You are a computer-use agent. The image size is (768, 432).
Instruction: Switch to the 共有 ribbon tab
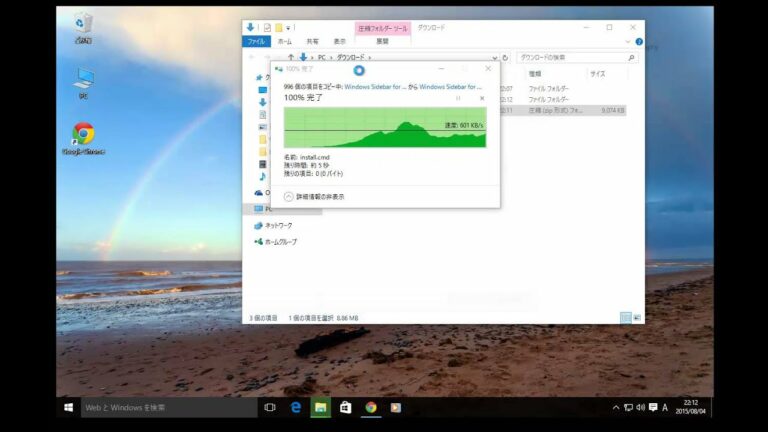[x=312, y=42]
